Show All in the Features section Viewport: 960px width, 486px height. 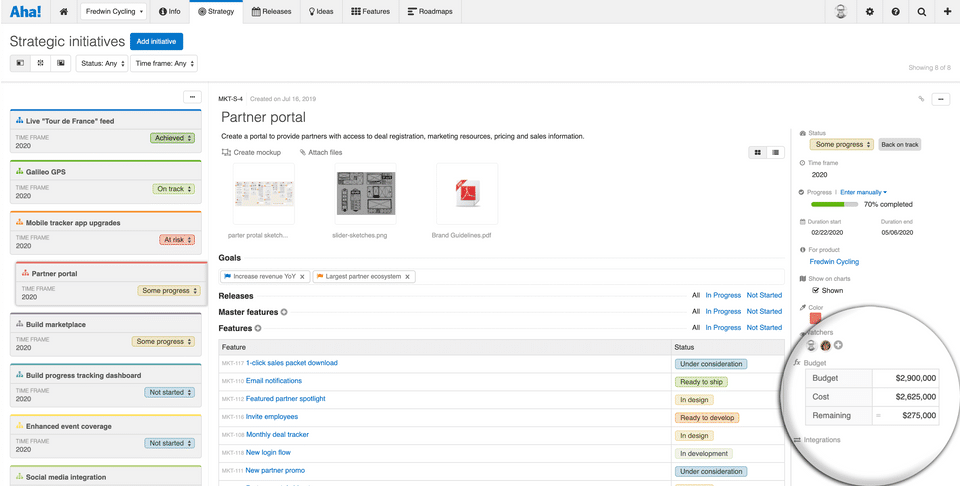click(696, 328)
